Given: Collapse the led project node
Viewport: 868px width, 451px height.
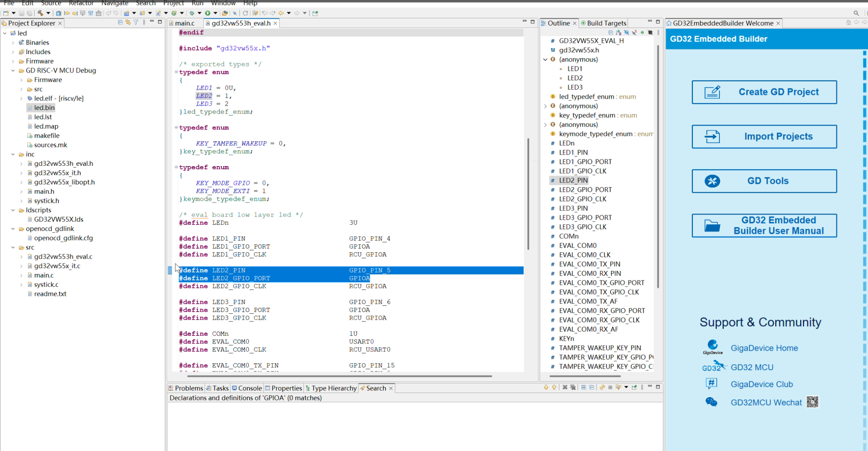Looking at the screenshot, I should pos(5,33).
